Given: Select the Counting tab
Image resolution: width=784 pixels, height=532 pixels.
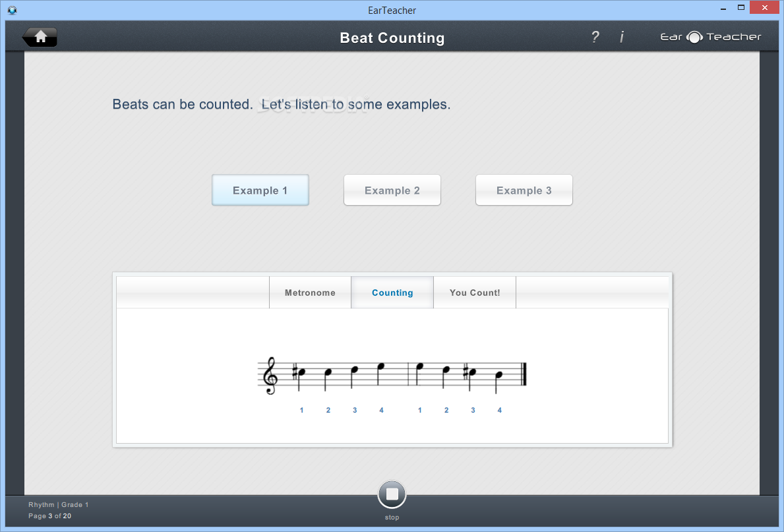Looking at the screenshot, I should pyautogui.click(x=392, y=293).
